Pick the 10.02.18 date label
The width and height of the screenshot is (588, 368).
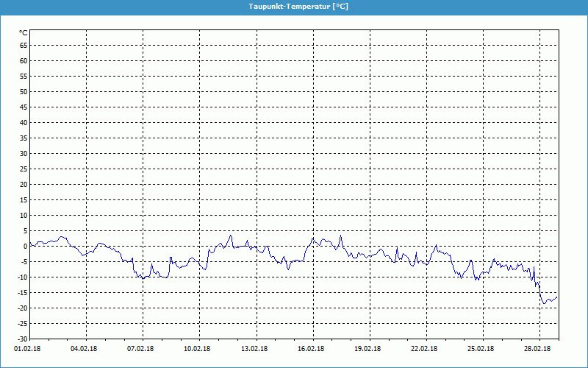coord(198,350)
